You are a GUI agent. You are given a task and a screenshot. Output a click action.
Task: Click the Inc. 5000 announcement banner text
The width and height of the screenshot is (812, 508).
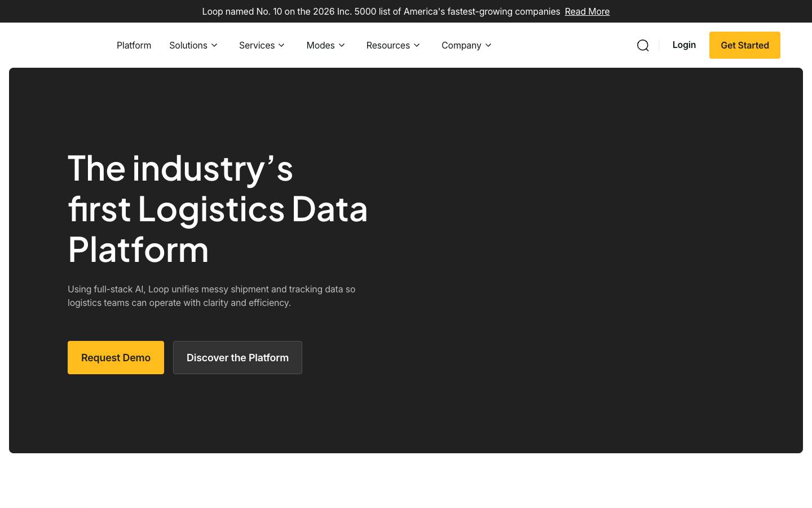click(x=381, y=11)
